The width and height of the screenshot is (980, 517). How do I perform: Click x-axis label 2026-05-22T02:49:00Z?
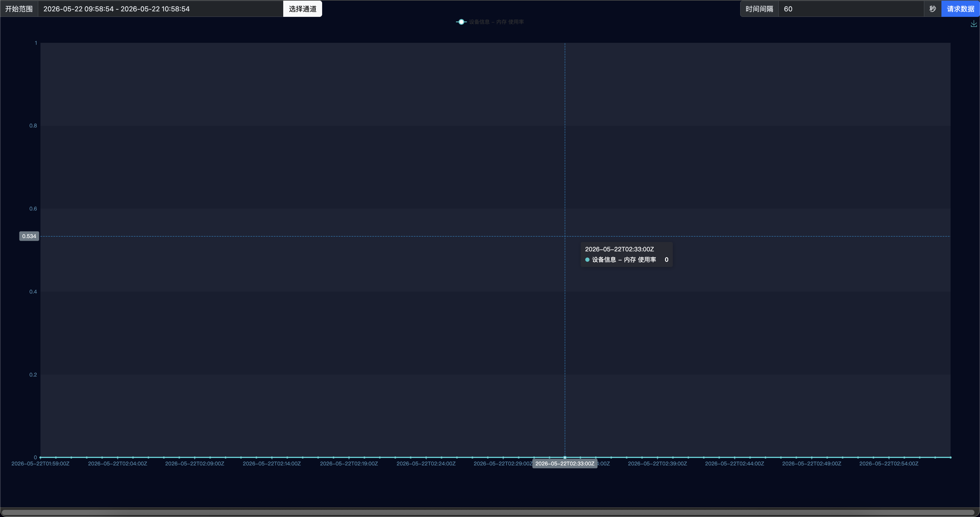[x=811, y=463]
